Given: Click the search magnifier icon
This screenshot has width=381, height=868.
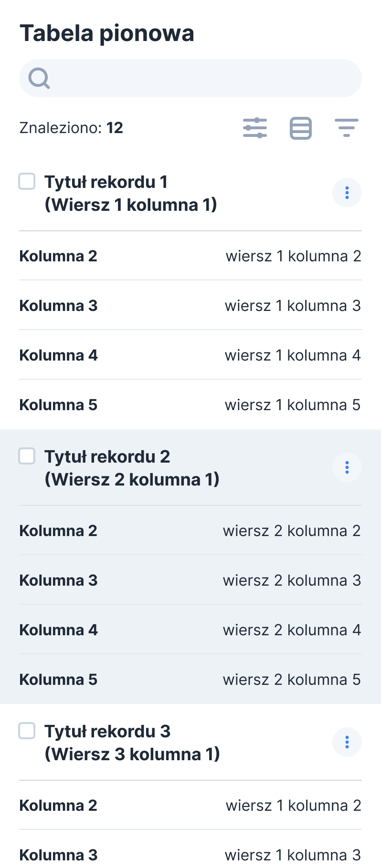Looking at the screenshot, I should coord(39,78).
